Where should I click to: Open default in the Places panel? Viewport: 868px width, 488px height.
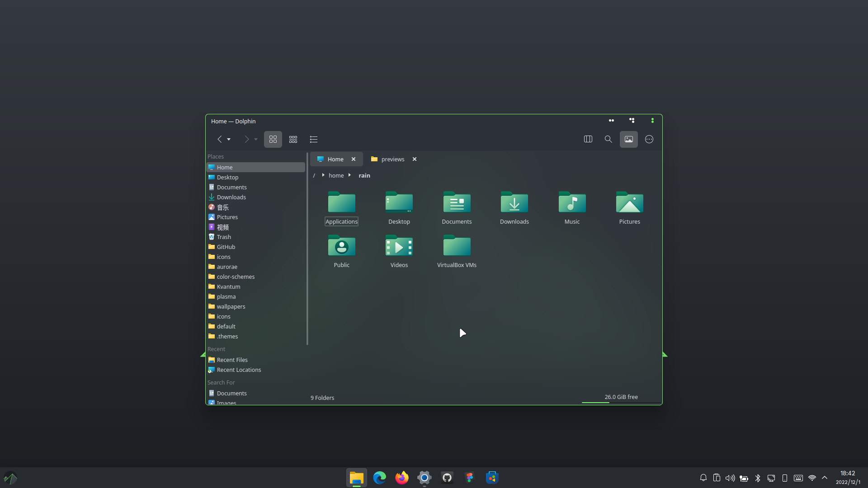click(256, 326)
